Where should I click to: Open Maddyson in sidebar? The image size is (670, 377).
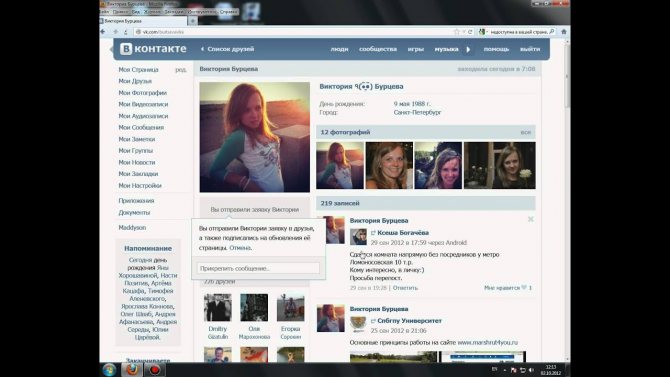click(132, 228)
